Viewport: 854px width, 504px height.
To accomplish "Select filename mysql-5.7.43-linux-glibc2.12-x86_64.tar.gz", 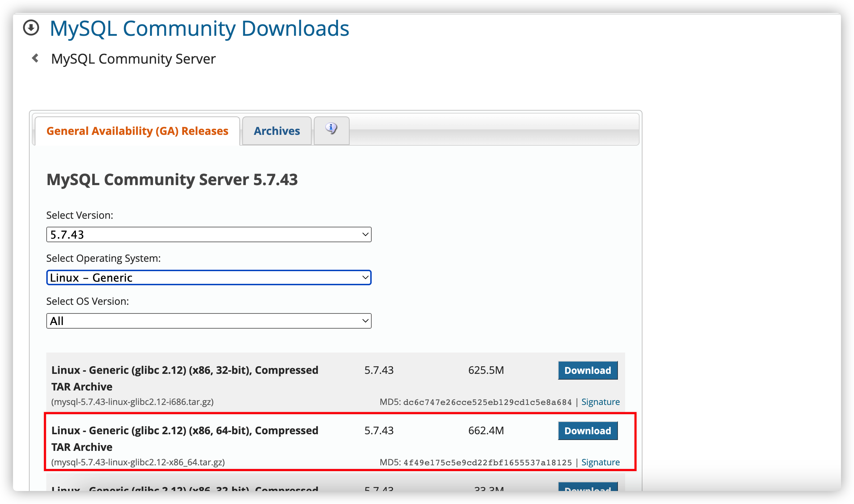I will [x=138, y=462].
